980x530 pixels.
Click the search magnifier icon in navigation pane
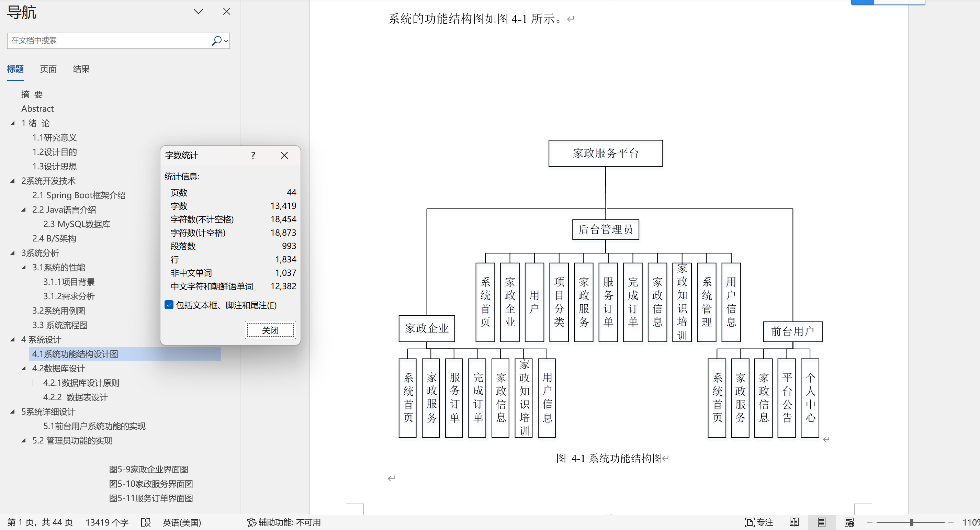216,41
